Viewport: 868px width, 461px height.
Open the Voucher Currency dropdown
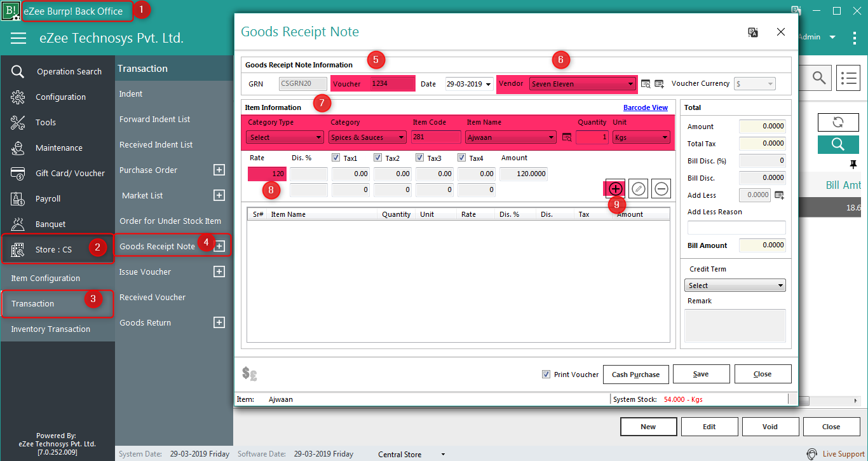(x=755, y=84)
